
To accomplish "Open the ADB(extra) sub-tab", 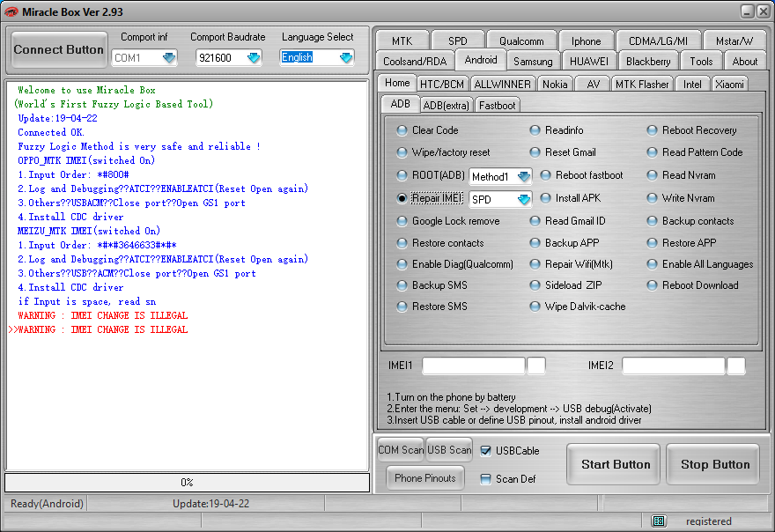I will (x=447, y=106).
